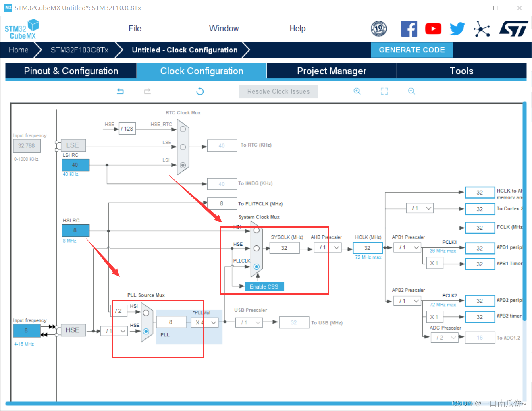The height and width of the screenshot is (411, 532).
Task: Click the APB1 peripheral clock value box
Action: pyautogui.click(x=480, y=248)
